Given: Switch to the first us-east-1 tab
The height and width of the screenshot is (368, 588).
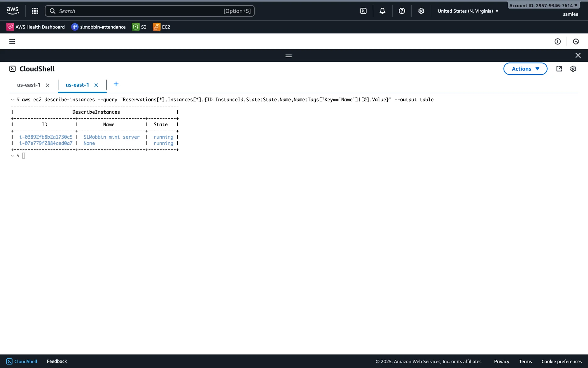Looking at the screenshot, I should [x=29, y=85].
